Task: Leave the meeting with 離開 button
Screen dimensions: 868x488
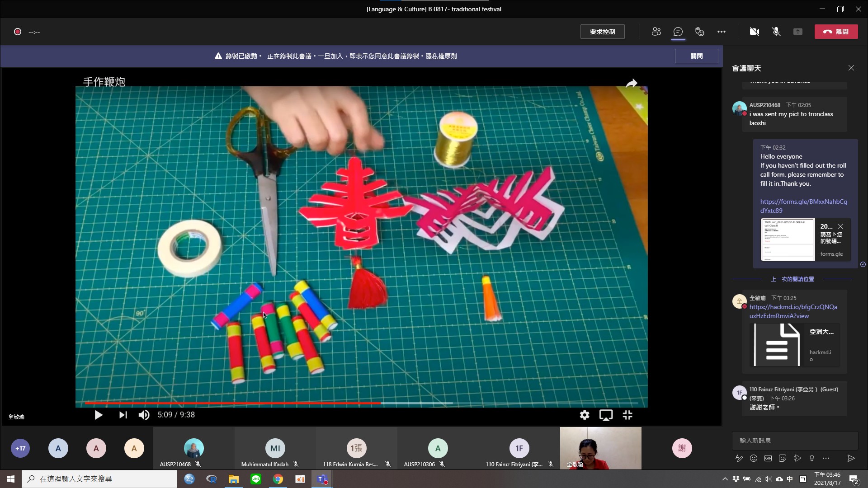Action: coord(836,32)
